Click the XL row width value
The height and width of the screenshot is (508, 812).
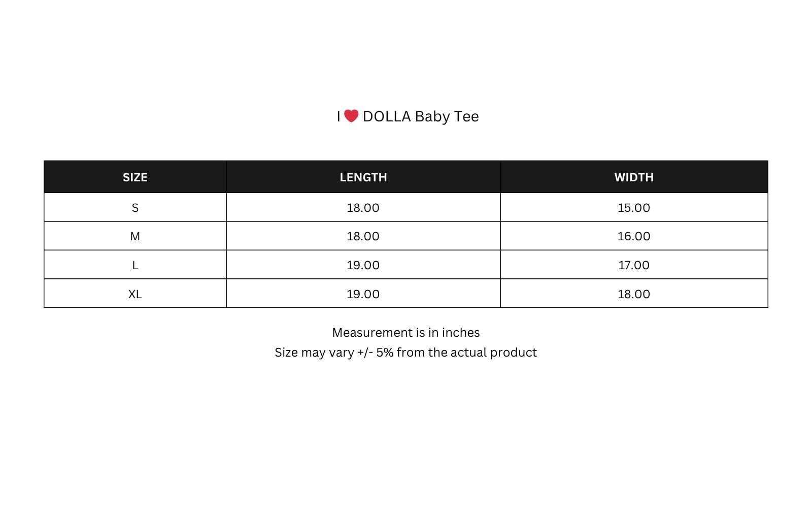tap(634, 294)
